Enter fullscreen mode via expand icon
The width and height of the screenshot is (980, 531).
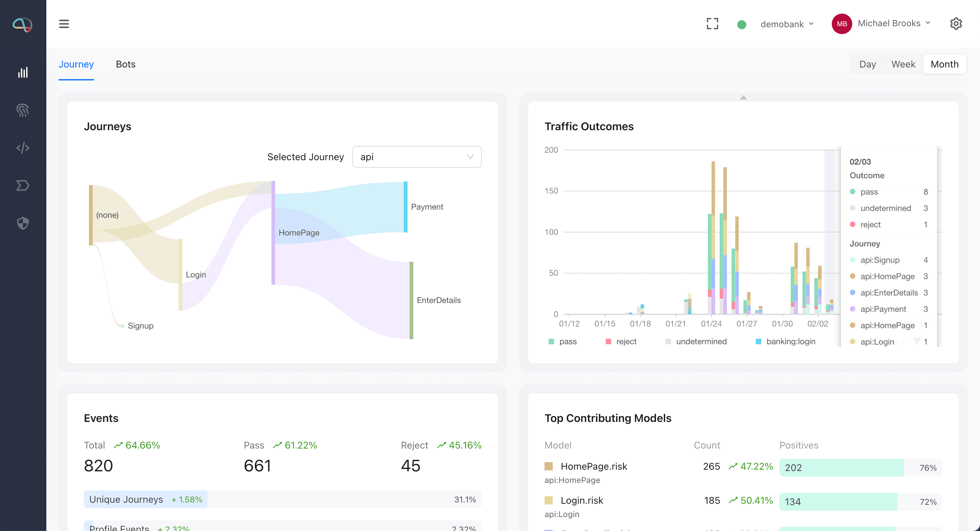tap(712, 24)
